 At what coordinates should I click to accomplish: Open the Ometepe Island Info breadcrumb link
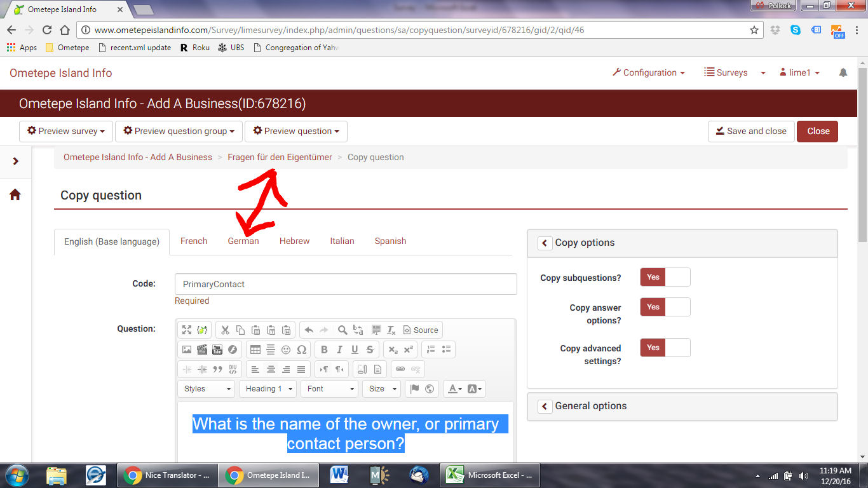[x=138, y=158]
